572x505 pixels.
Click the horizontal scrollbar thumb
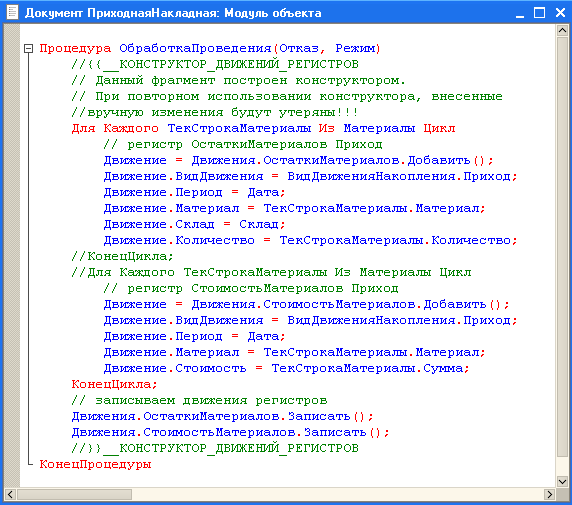click(74, 494)
